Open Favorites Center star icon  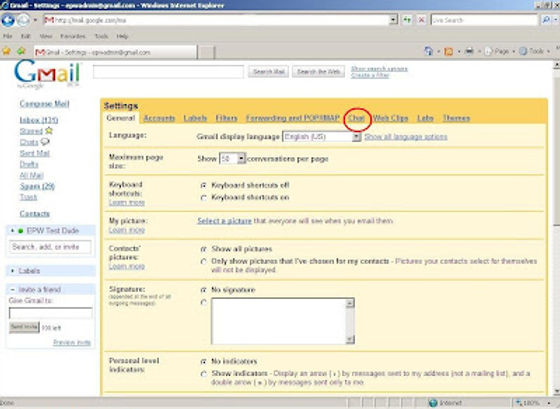(6, 51)
